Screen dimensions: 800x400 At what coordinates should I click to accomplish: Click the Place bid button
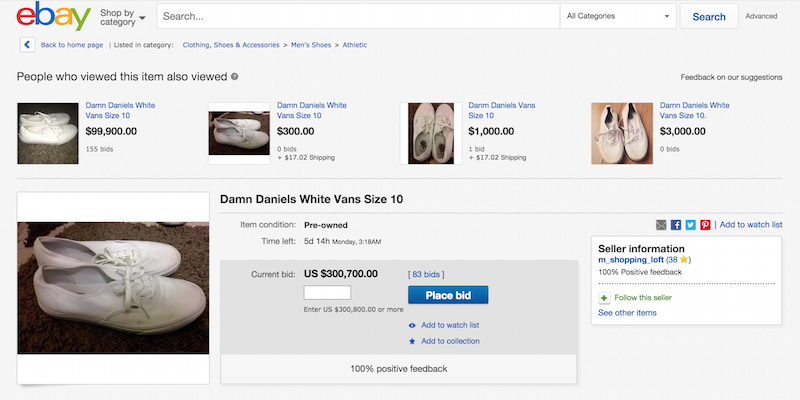tap(448, 294)
